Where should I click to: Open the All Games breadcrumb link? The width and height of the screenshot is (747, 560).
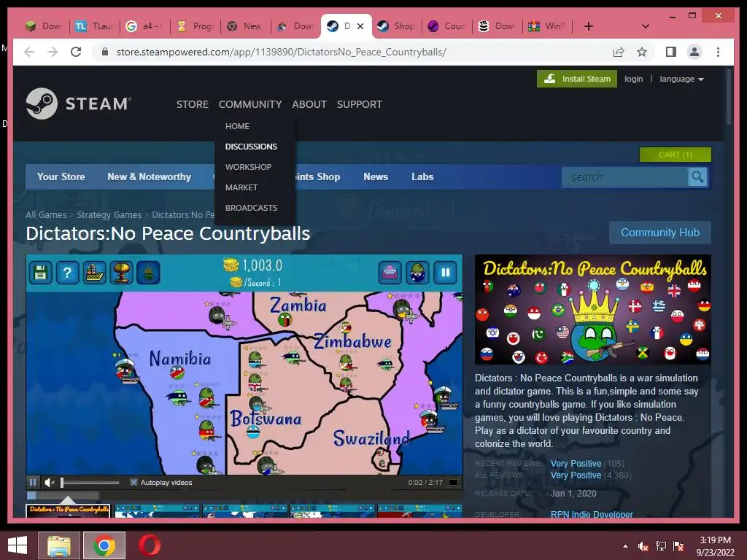coord(46,215)
